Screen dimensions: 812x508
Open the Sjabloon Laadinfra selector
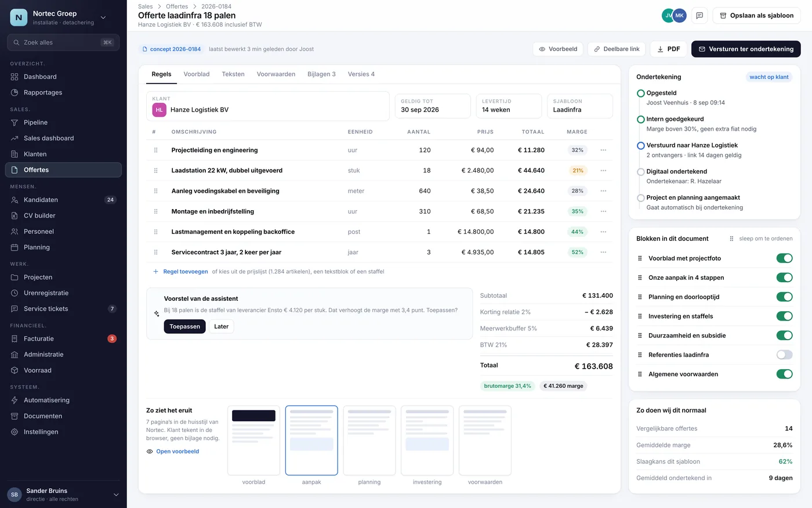click(579, 106)
